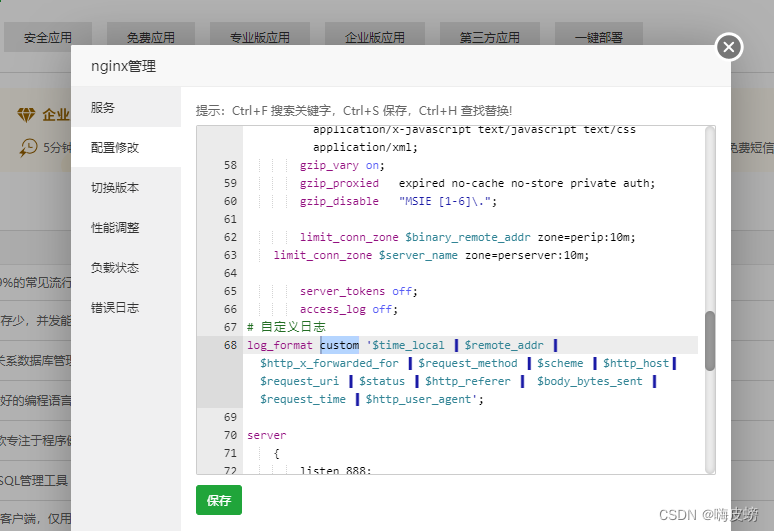Click zone=perip:10m; on line 62
774x531 pixels.
point(586,237)
